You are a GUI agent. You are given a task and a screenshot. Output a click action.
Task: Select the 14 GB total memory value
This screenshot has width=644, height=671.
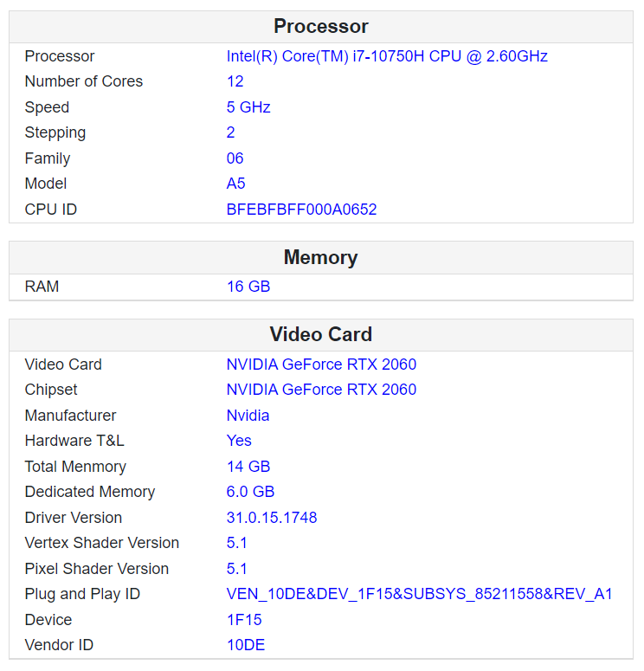248,467
